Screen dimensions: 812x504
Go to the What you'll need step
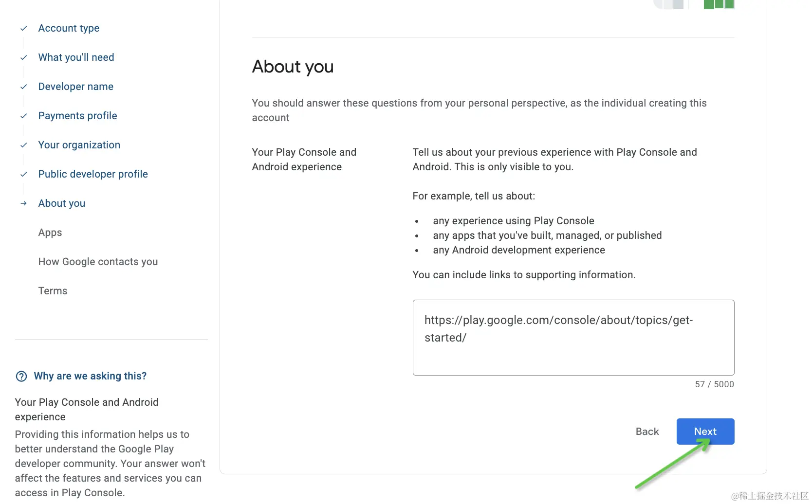76,57
